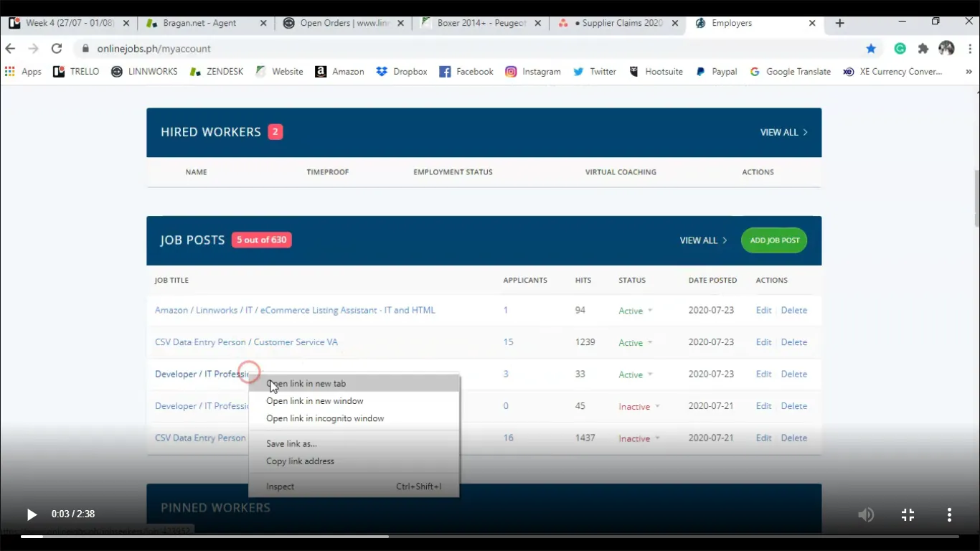The image size is (980, 551).
Task: Switch to the Supplier Claims 2020 tab
Action: click(x=618, y=23)
